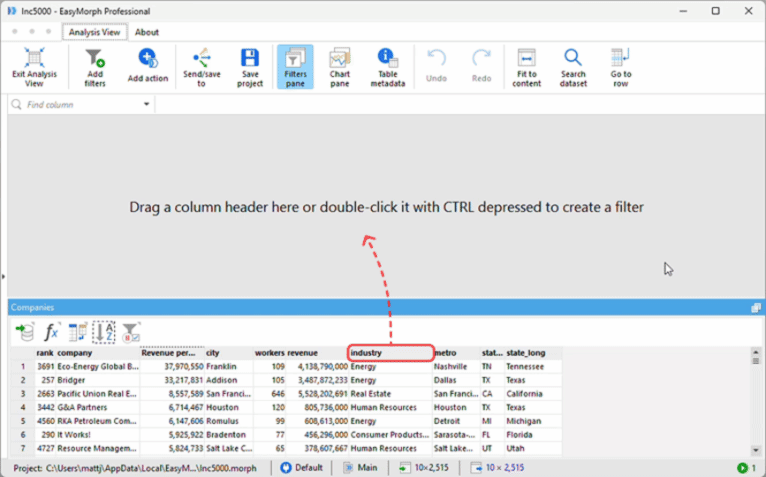Viewport: 766px width, 477px height.
Task: Click Fit to content
Action: pos(527,67)
